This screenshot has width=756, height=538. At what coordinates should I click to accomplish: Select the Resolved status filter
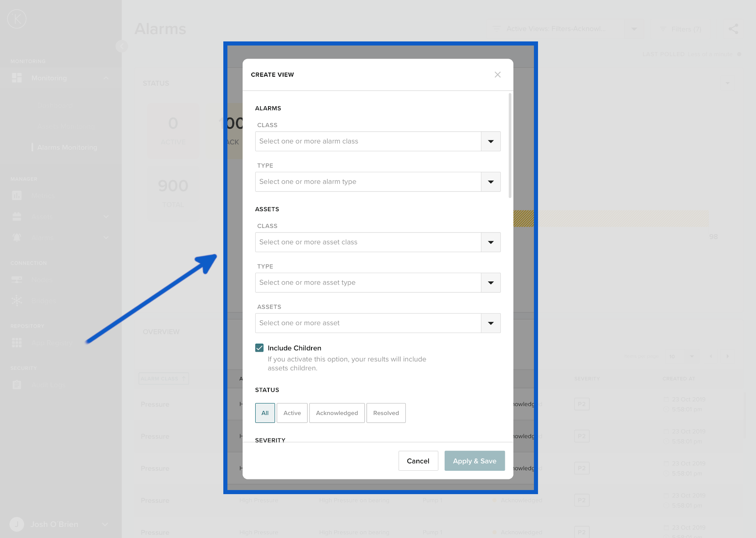point(386,413)
